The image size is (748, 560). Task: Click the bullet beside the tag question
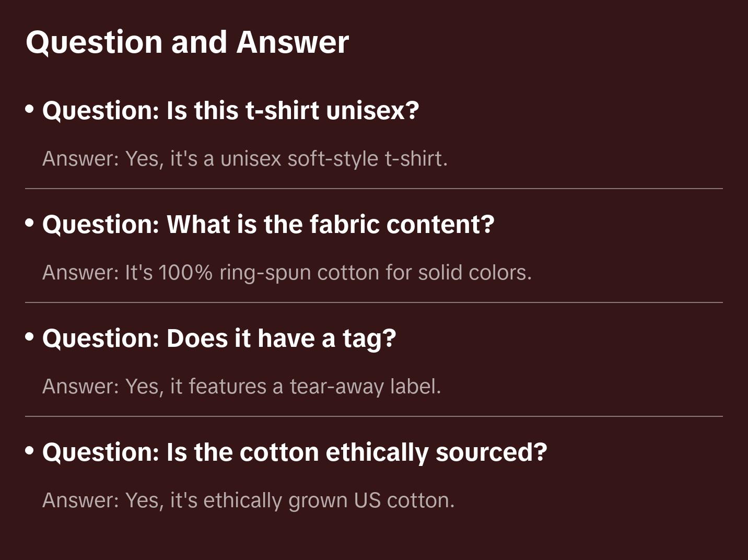[30, 337]
